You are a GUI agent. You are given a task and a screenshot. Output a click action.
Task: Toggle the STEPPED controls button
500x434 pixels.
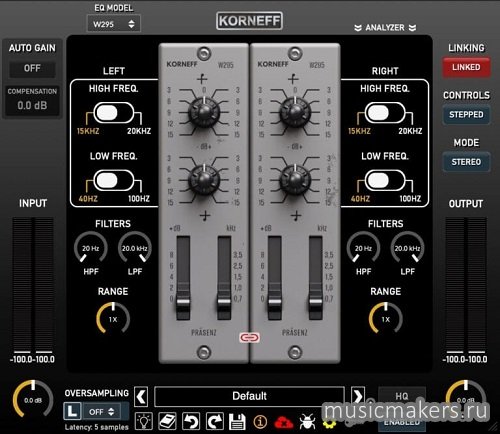pos(466,115)
